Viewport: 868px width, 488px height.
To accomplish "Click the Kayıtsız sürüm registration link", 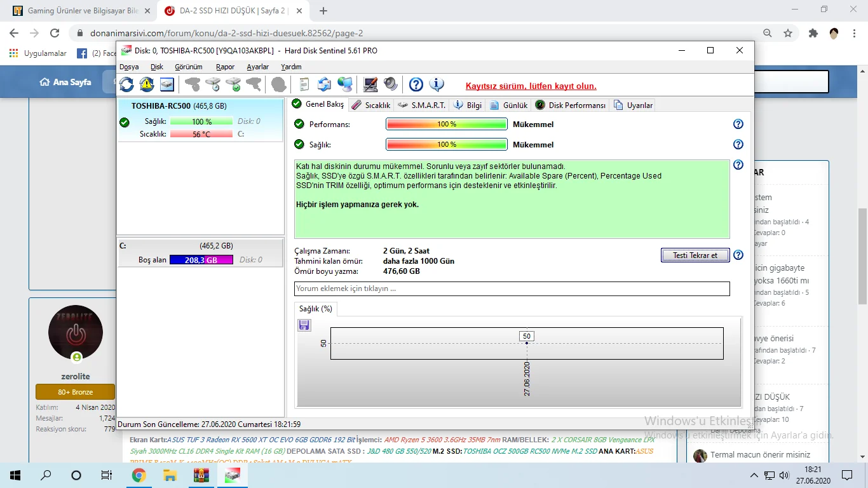I will [531, 86].
